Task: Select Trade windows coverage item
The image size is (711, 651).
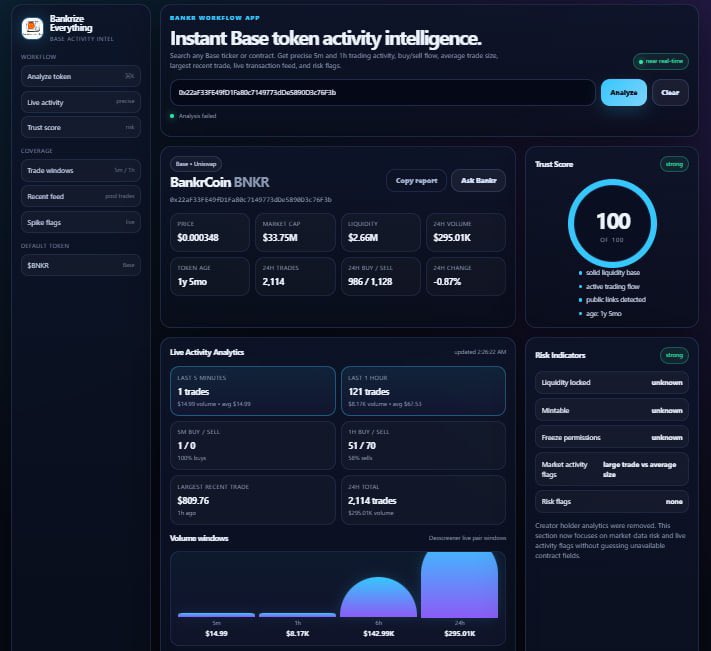Action: click(x=81, y=170)
